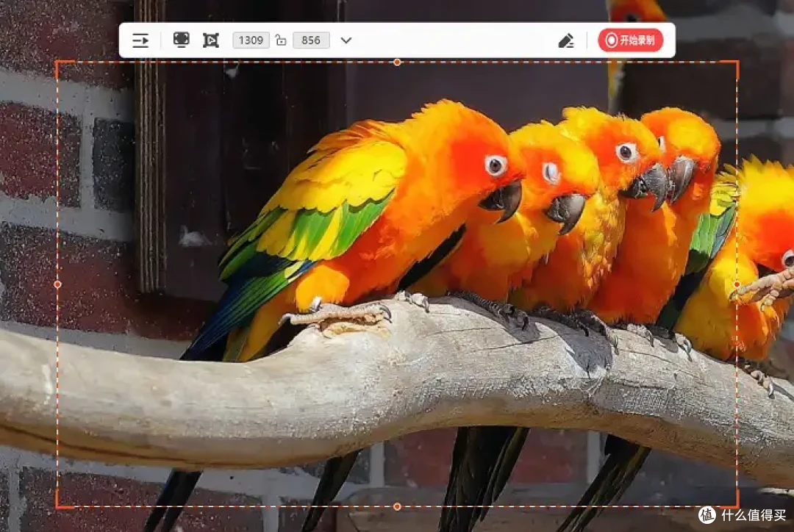Toggle the aspect ratio lock icon
Image resolution: width=794 pixels, height=532 pixels.
pos(281,40)
